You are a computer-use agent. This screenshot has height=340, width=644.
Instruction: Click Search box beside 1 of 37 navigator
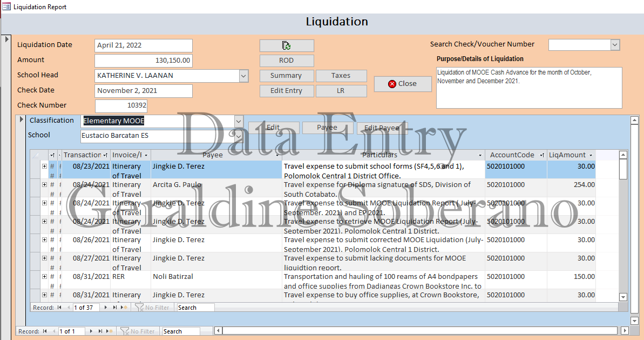195,308
